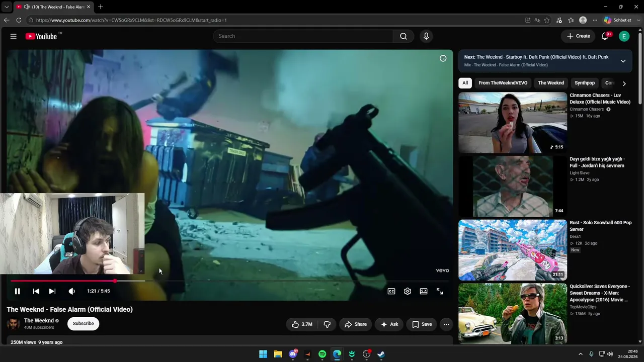Expand the Next mix playlist panel
Screen dimensions: 644x362
point(623,61)
